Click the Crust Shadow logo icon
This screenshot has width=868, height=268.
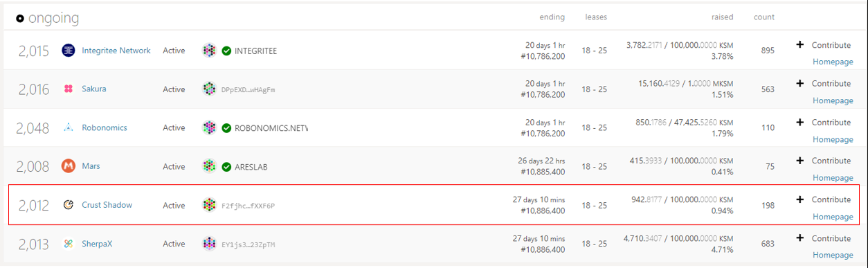[69, 205]
